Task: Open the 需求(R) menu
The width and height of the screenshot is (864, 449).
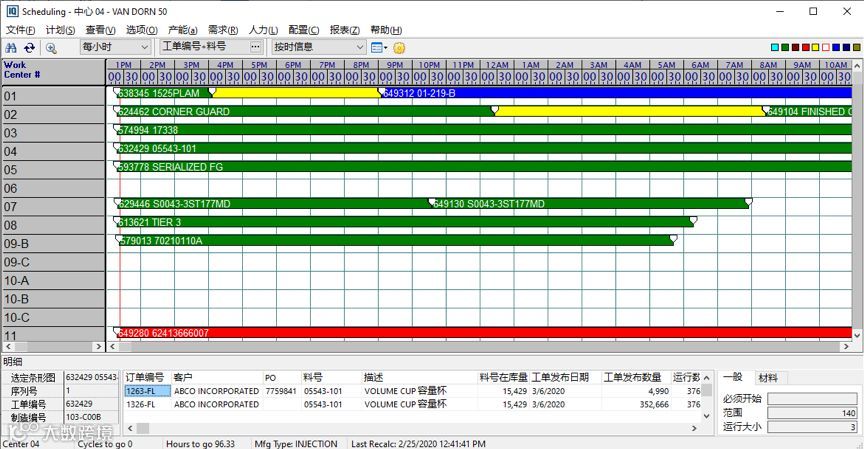Action: (223, 30)
